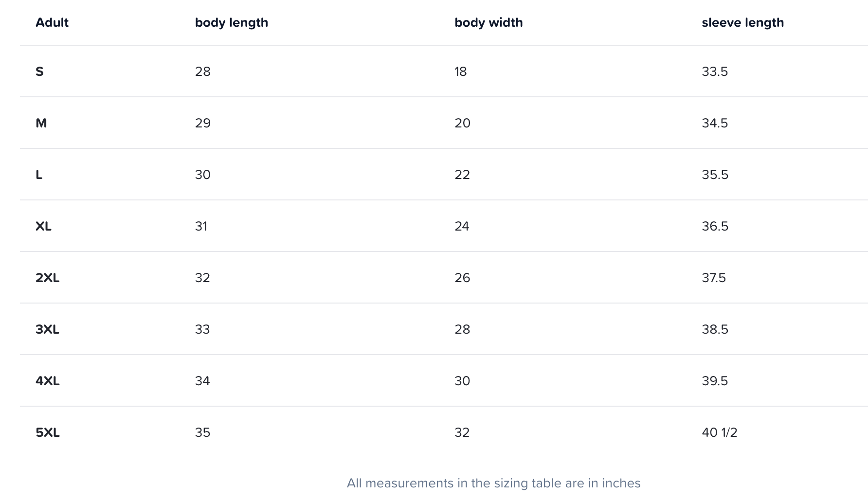Viewport: 868px width, 502px height.
Task: Select the XL size row label
Action: (43, 226)
